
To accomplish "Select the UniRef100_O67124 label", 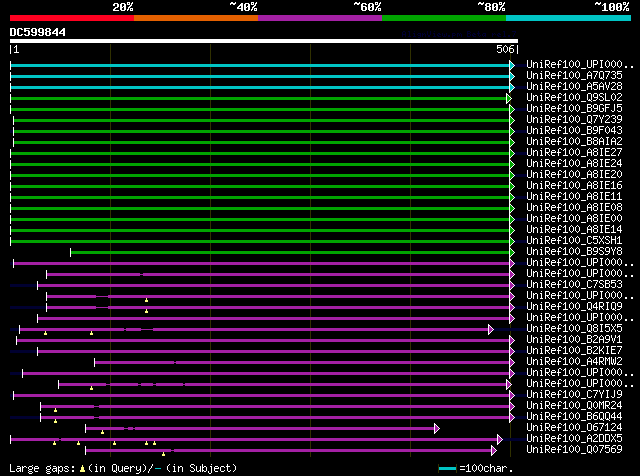I will tap(574, 427).
